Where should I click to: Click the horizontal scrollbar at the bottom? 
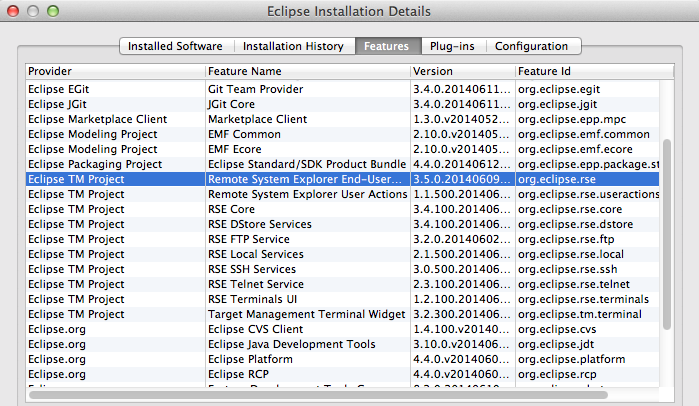coord(340,395)
